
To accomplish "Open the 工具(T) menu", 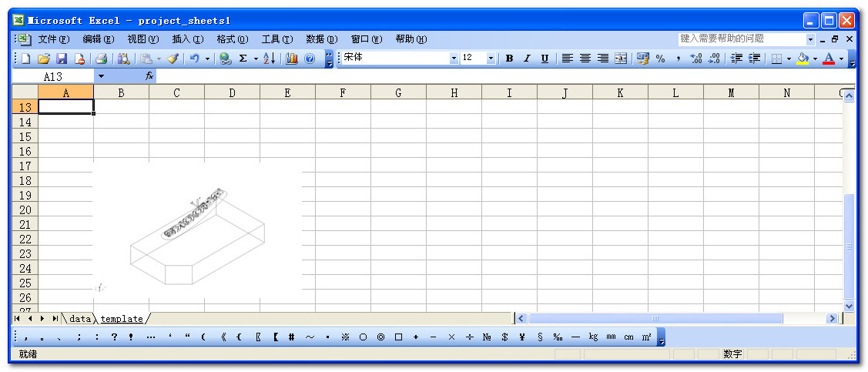I will [x=277, y=39].
